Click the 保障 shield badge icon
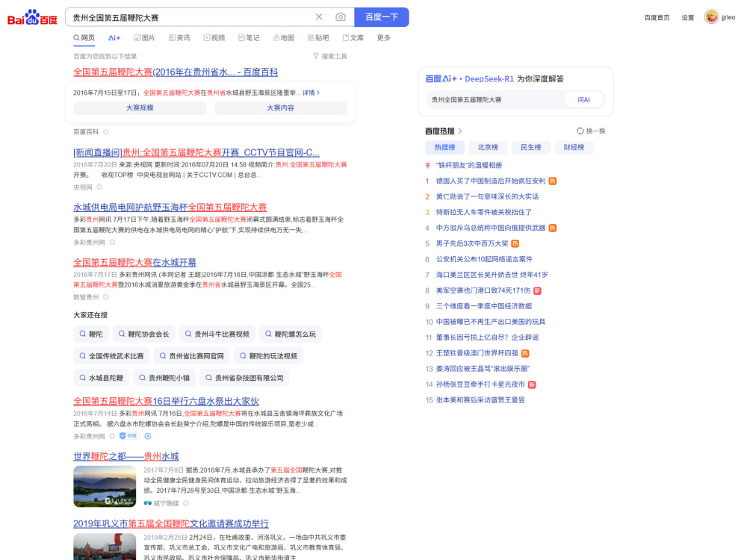The image size is (747, 560). click(x=128, y=436)
